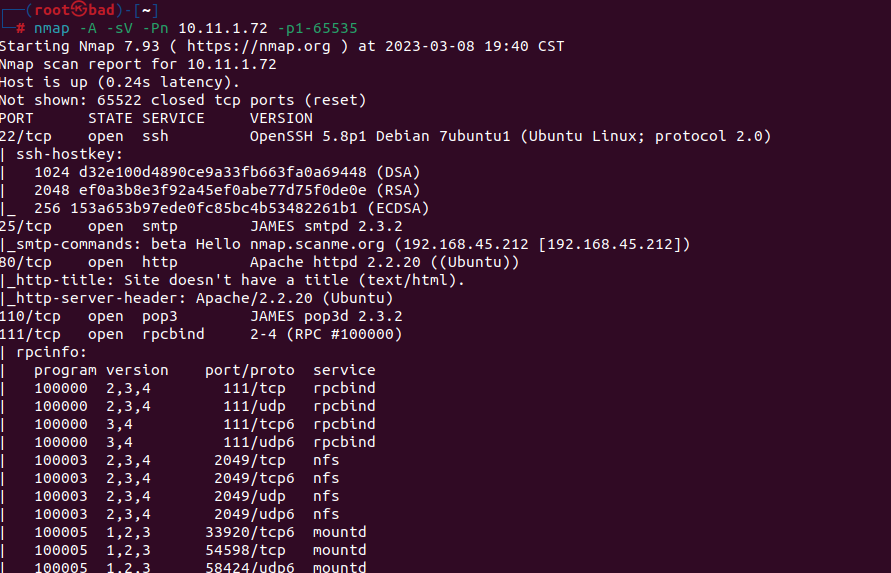Screen dimensions: 891x573
Task: Click the OpenSSH 5.8p1 version text
Action: pyautogui.click(x=308, y=136)
